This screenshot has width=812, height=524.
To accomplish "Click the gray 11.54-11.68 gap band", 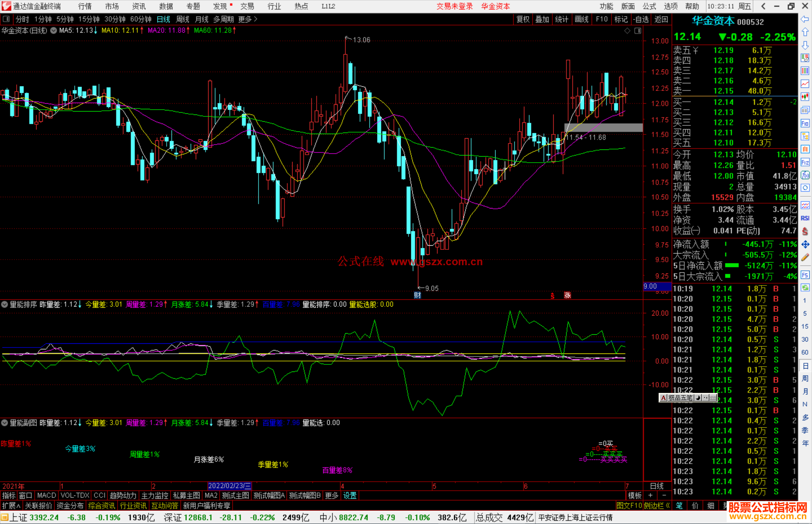I will 604,128.
